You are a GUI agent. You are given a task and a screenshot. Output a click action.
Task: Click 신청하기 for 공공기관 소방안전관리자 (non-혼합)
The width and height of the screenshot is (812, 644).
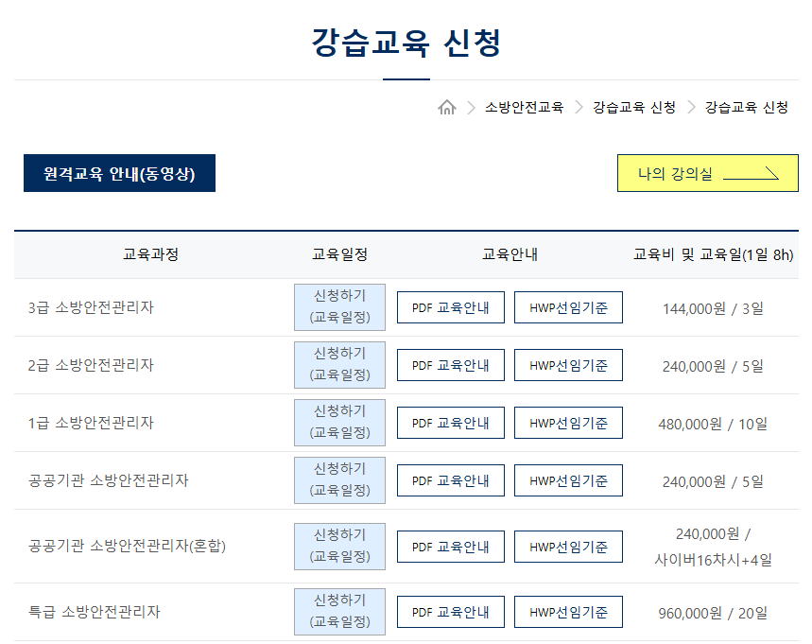tap(339, 480)
